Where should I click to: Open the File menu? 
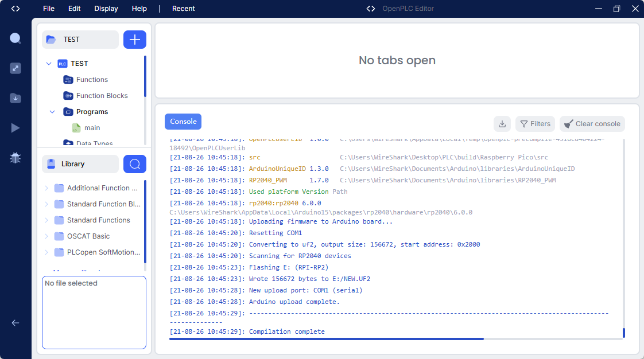point(48,9)
